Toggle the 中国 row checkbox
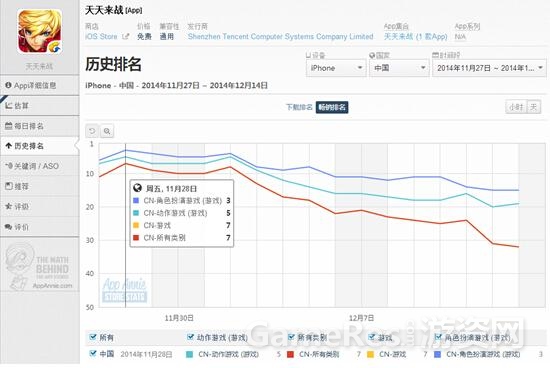Viewport: 550px width, 368px height. coord(93,354)
